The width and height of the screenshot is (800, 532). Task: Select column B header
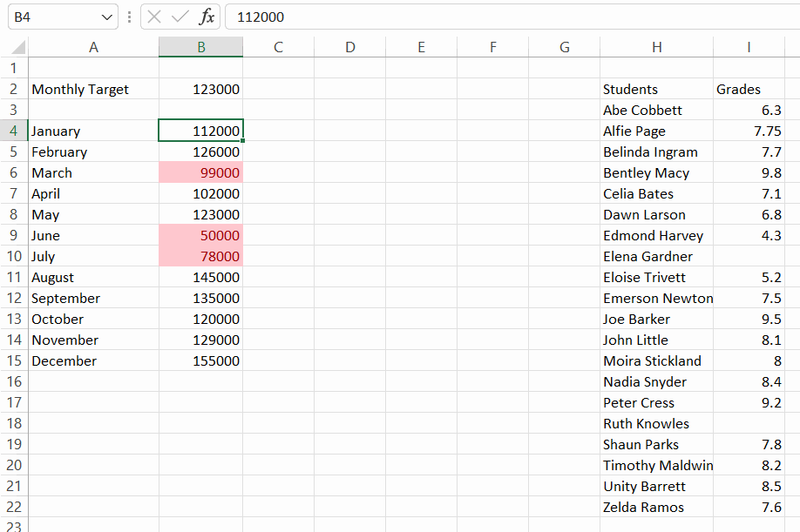click(x=201, y=47)
